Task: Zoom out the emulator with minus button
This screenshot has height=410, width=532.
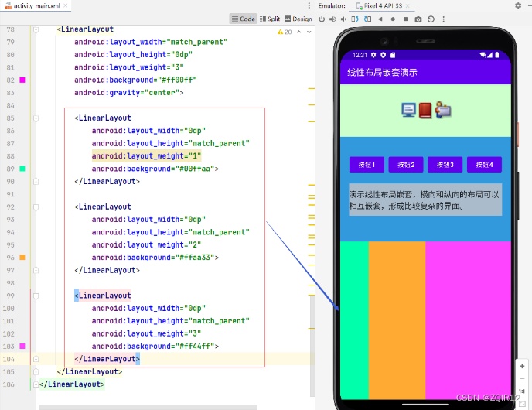Action: (522, 379)
